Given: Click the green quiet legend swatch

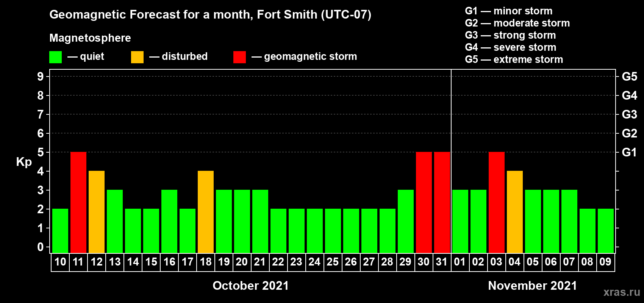Looking at the screenshot, I should pyautogui.click(x=55, y=57).
